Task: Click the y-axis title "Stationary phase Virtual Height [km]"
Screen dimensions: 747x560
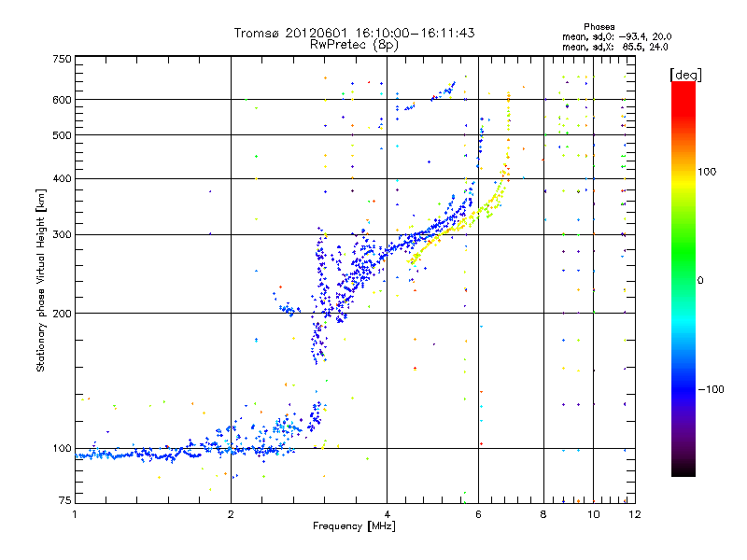Action: (40, 280)
